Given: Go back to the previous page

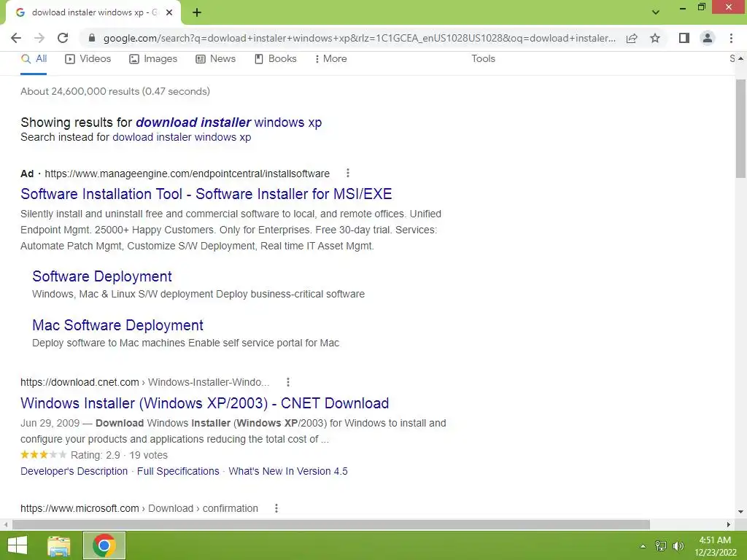Looking at the screenshot, I should [16, 38].
